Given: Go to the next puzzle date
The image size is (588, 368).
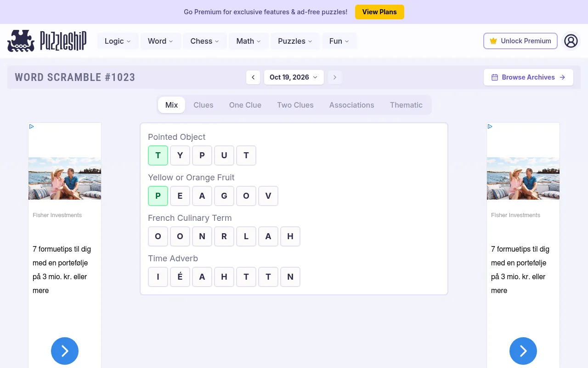Looking at the screenshot, I should click(x=335, y=77).
